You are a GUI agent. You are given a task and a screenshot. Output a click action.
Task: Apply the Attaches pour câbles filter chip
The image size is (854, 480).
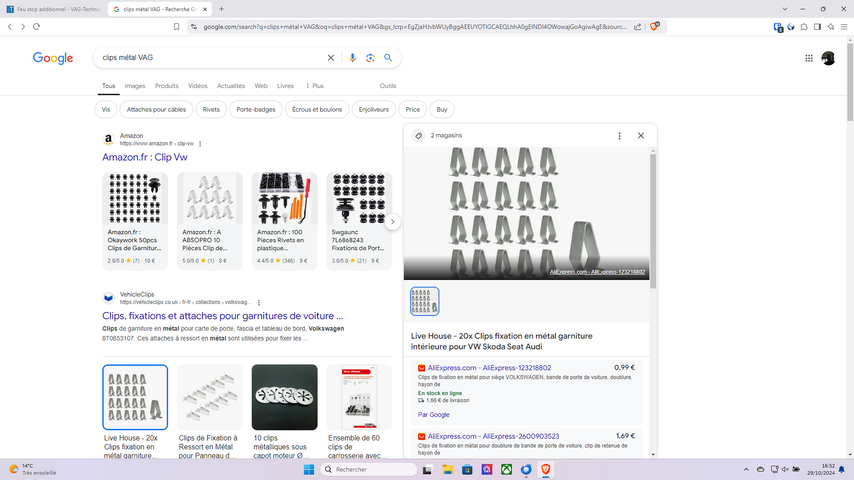click(156, 110)
